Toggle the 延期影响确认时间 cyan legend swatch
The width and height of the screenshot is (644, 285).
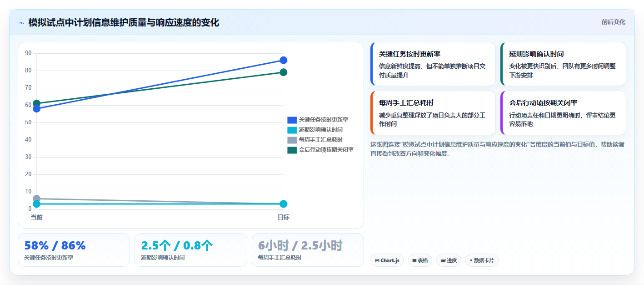[x=292, y=130]
